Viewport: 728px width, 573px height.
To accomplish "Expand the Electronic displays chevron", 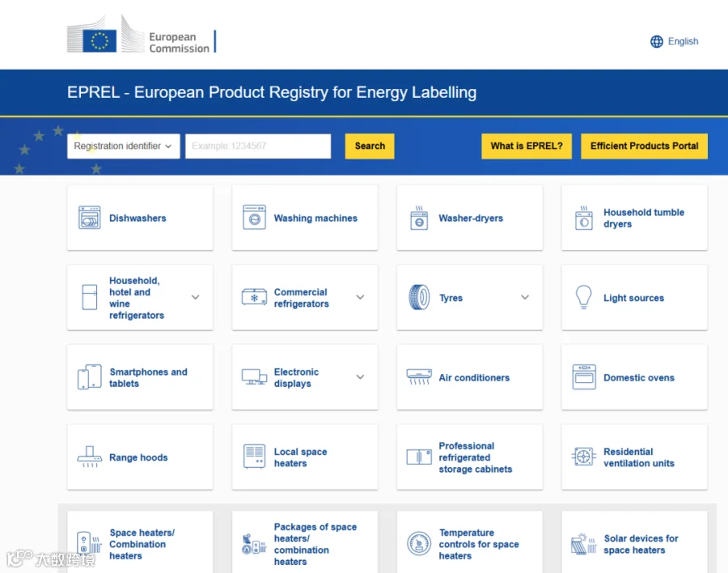I will (360, 377).
